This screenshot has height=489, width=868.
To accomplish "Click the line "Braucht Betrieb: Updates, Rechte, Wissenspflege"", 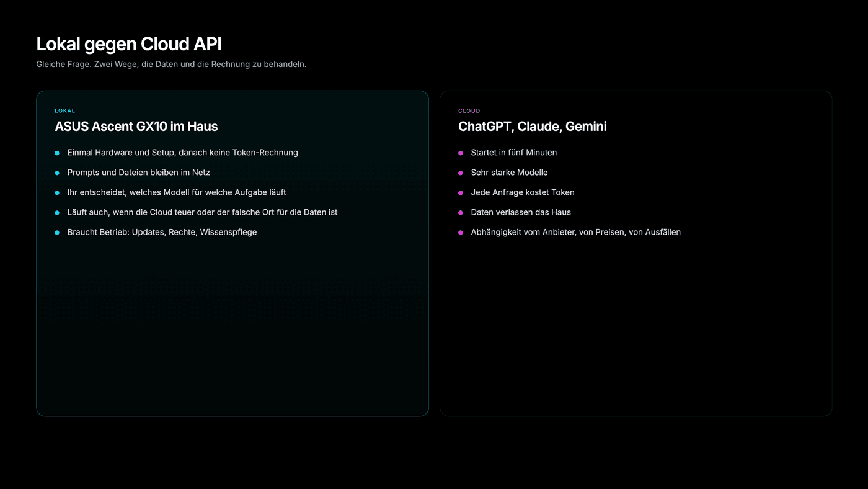I will click(162, 232).
